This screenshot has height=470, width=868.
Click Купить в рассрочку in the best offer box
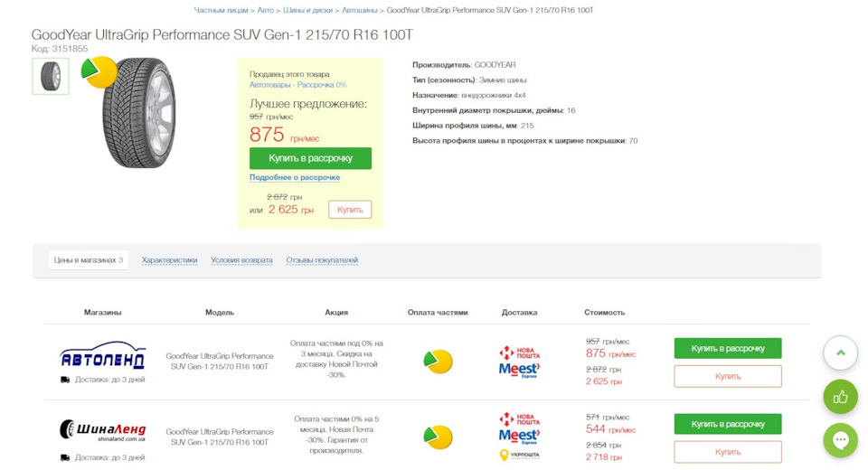[310, 158]
